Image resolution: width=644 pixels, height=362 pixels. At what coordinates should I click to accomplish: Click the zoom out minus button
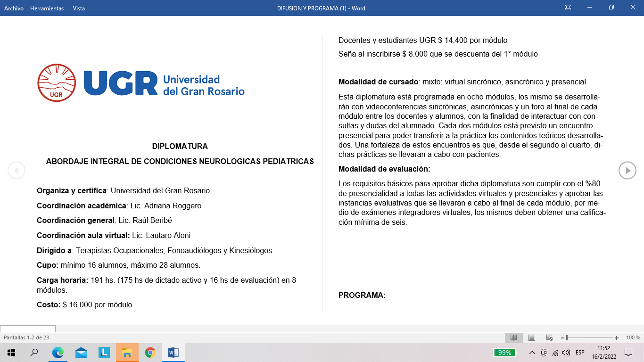(562, 338)
